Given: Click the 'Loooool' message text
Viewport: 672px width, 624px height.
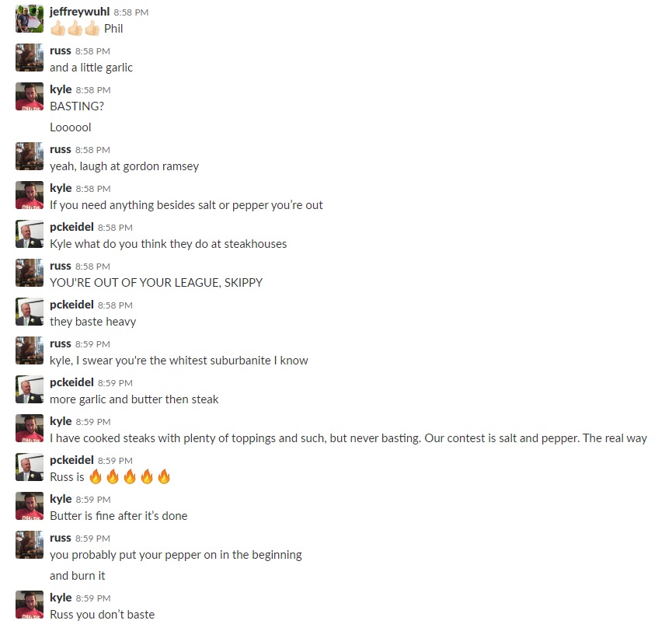Looking at the screenshot, I should (70, 127).
